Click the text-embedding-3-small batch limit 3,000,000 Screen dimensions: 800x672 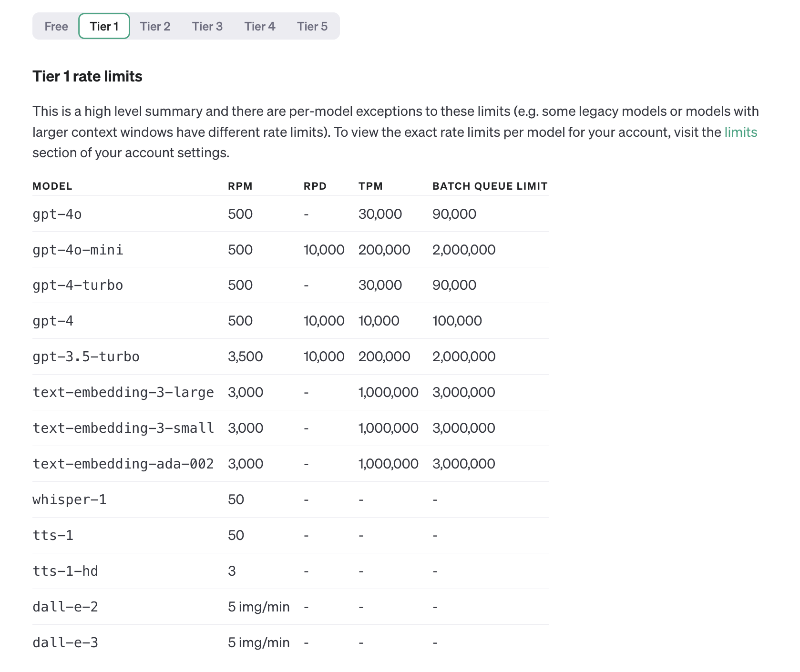pyautogui.click(x=464, y=428)
